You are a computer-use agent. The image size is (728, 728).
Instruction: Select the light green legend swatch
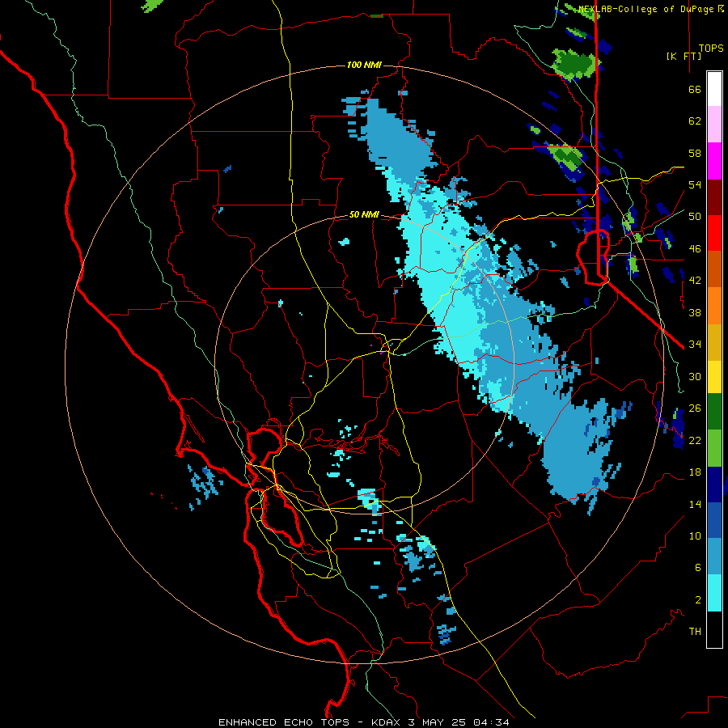pos(714,448)
